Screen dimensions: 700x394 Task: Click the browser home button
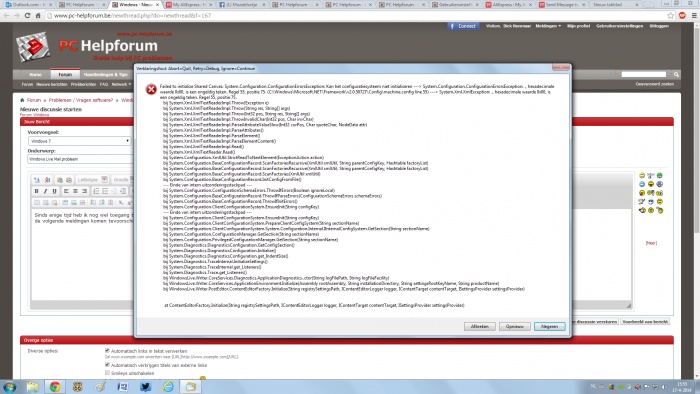[38, 15]
